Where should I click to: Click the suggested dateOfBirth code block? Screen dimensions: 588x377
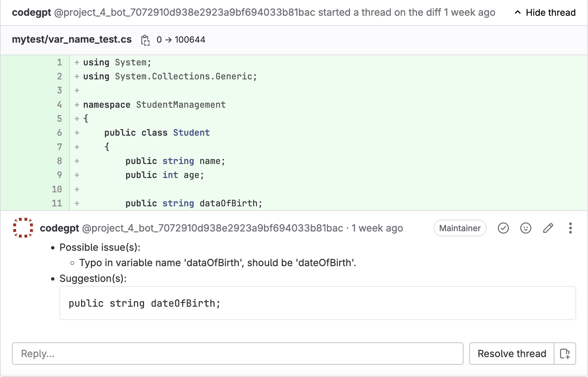click(x=317, y=303)
